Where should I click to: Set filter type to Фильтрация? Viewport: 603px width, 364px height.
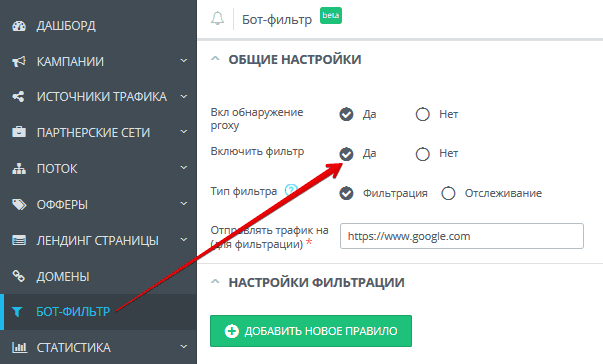(x=346, y=193)
